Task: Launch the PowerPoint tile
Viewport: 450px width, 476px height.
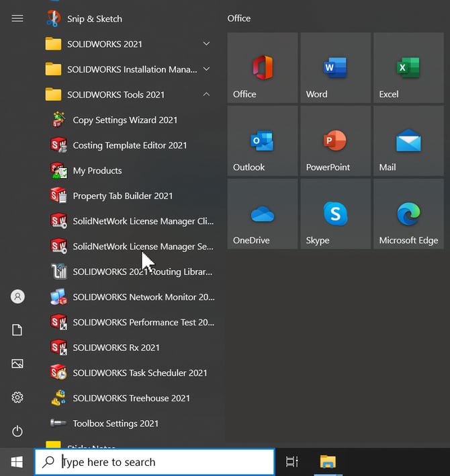Action: pos(335,141)
